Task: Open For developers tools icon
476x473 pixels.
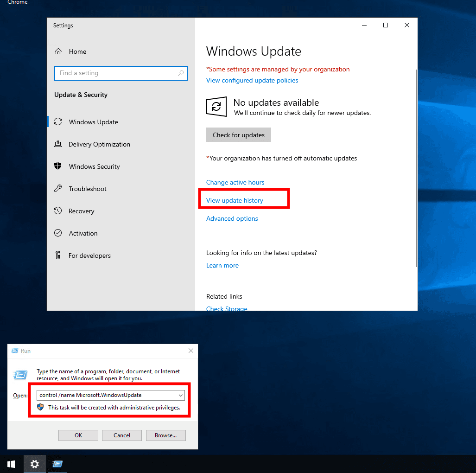Action: tap(58, 256)
